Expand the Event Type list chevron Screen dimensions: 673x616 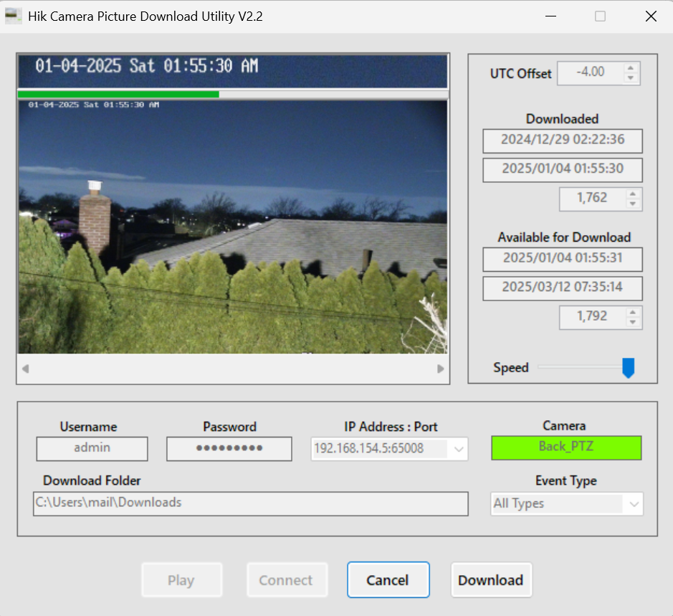[x=634, y=503]
